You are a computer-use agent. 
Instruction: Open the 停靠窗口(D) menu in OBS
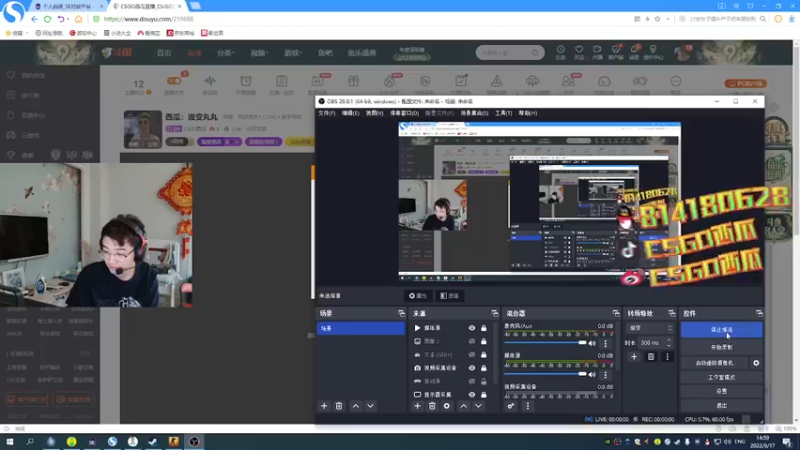coord(404,113)
